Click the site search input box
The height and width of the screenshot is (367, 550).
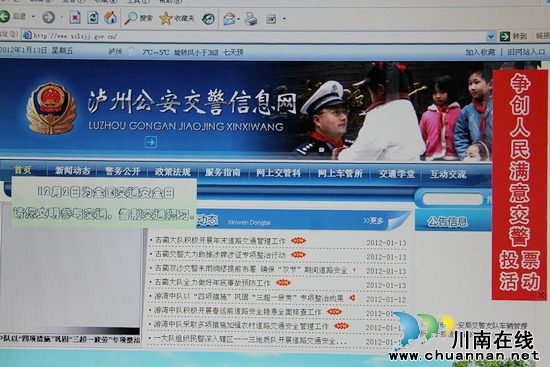tap(452, 199)
